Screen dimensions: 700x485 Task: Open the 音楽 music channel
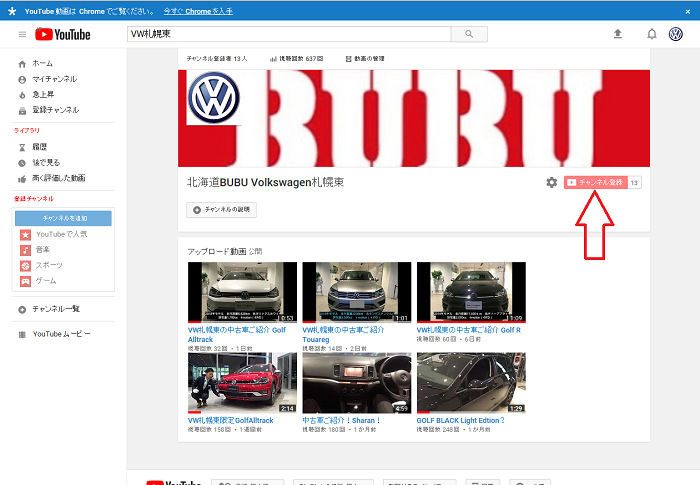click(x=43, y=250)
